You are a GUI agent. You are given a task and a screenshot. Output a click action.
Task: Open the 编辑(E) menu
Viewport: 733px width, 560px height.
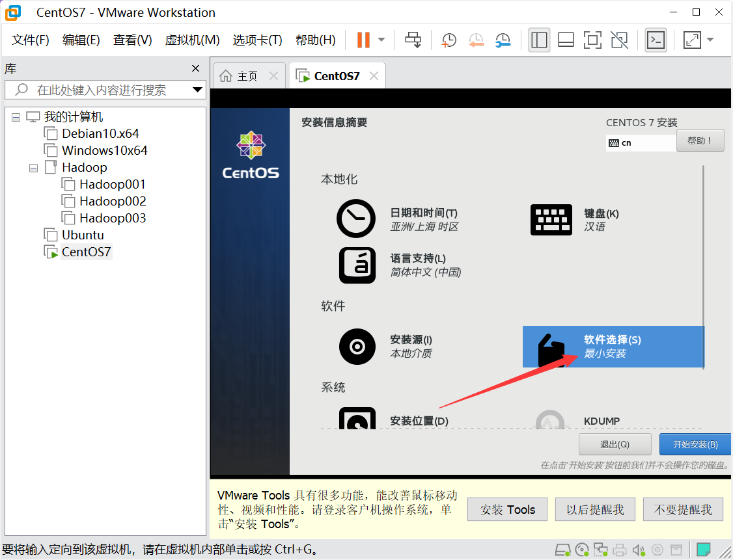(81, 40)
